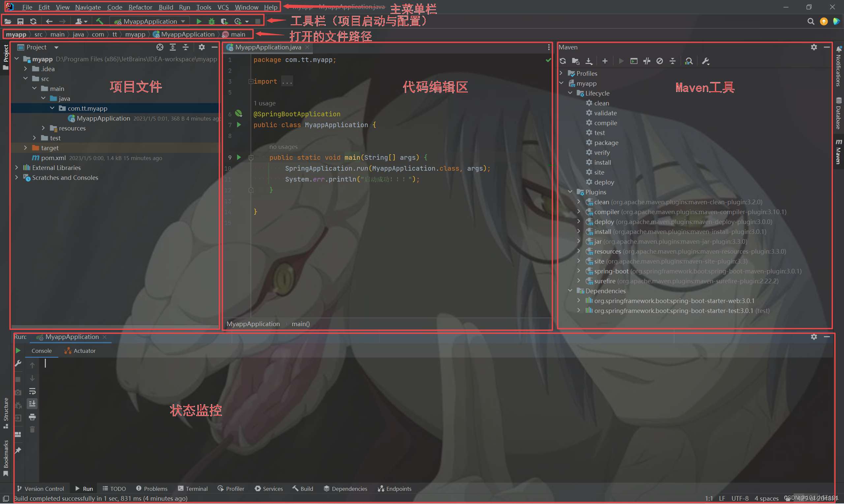Image resolution: width=844 pixels, height=504 pixels.
Task: Click Maven Download Sources icon
Action: 589,61
